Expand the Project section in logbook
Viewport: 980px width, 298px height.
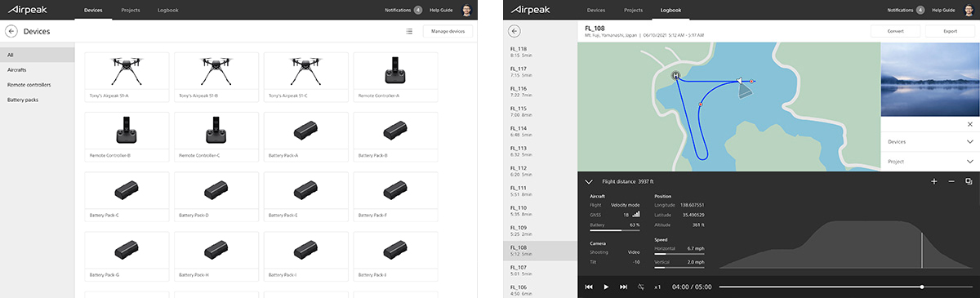click(x=929, y=162)
